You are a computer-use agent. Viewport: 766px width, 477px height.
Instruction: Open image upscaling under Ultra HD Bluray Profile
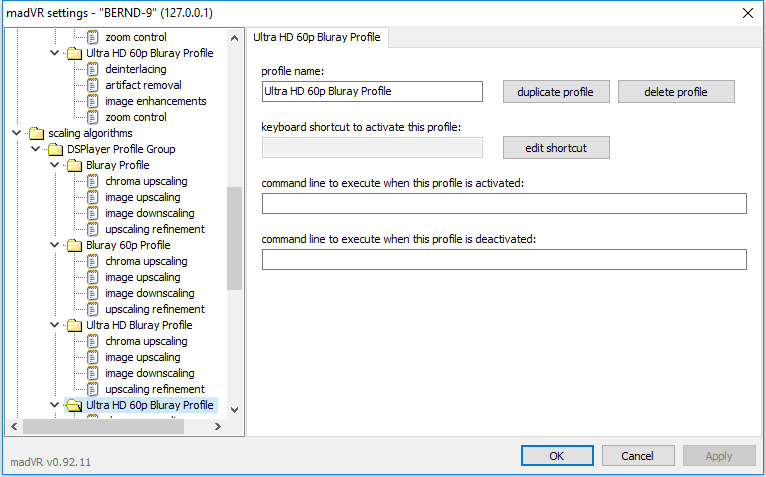(x=143, y=357)
